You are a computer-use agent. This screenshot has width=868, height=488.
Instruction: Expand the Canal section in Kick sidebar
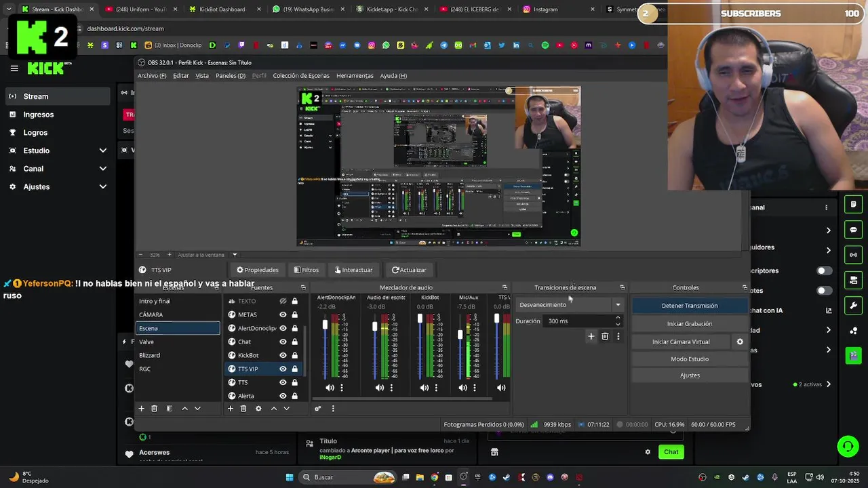102,169
